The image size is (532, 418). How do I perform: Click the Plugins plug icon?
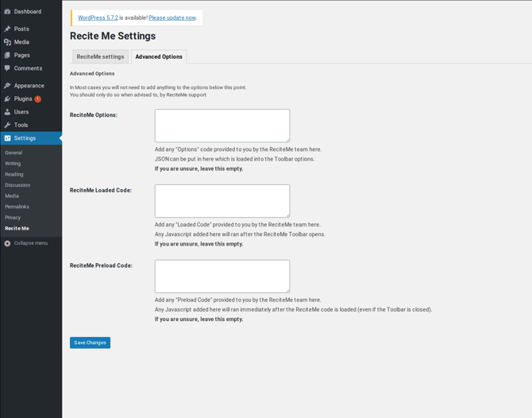pos(7,99)
